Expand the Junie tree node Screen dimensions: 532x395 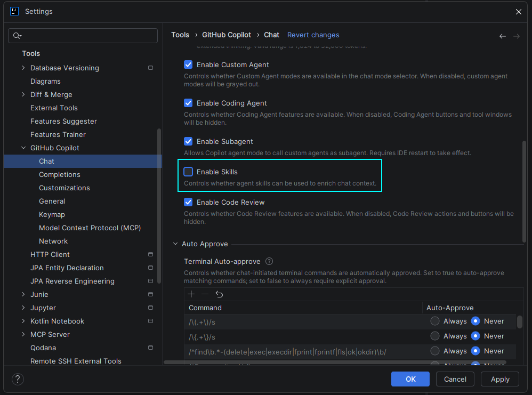click(x=23, y=294)
